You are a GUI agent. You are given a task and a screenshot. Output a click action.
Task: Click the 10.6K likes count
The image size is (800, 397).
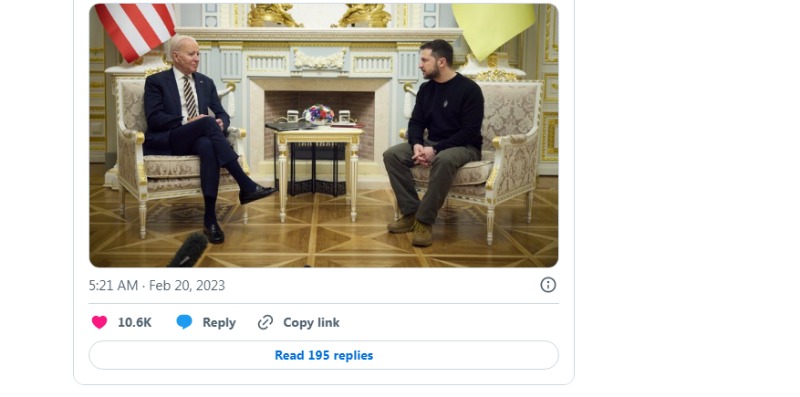click(135, 322)
